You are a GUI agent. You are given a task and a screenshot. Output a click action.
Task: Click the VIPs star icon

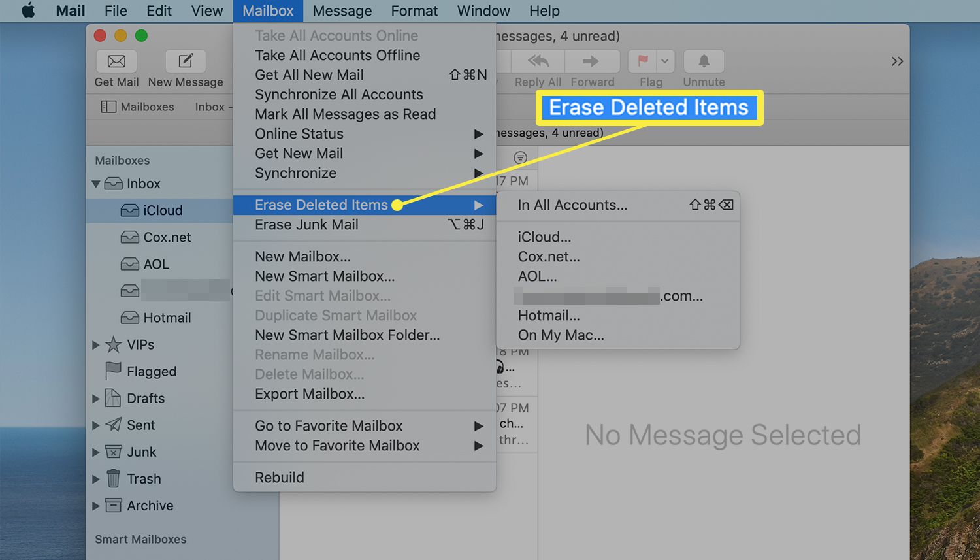114,344
